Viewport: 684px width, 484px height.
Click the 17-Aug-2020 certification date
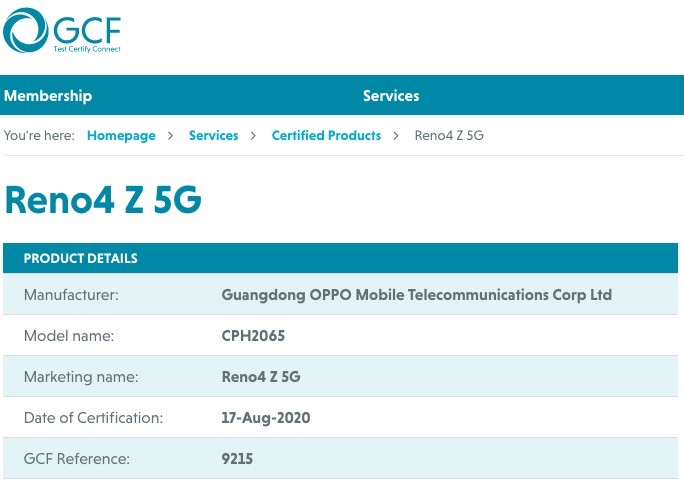pos(266,418)
